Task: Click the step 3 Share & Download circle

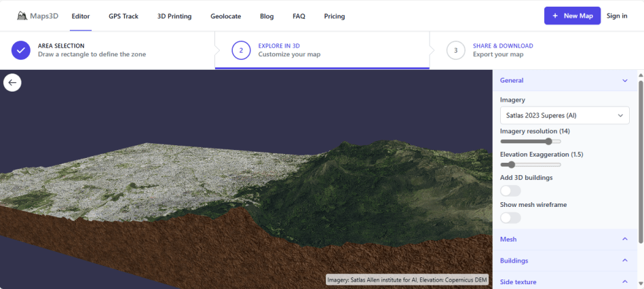Action: click(455, 50)
